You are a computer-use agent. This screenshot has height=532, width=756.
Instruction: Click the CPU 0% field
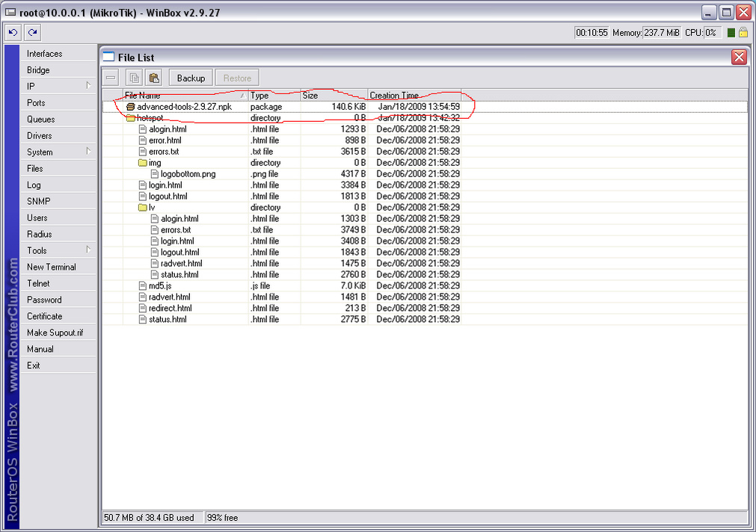713,33
